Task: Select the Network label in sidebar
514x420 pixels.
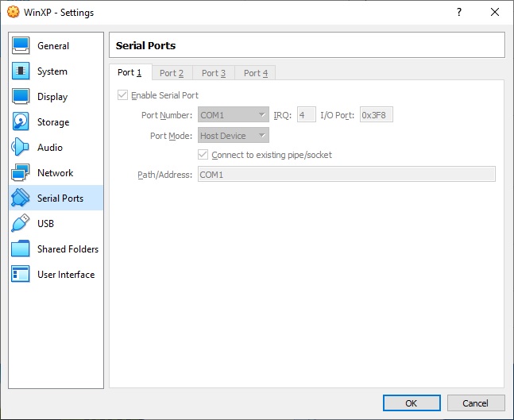Action: (x=55, y=172)
